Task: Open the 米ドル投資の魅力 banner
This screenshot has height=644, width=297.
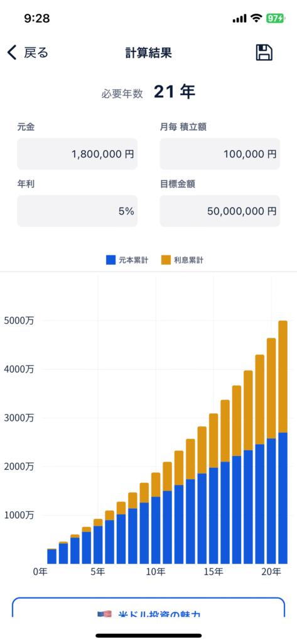Action: 148,607
